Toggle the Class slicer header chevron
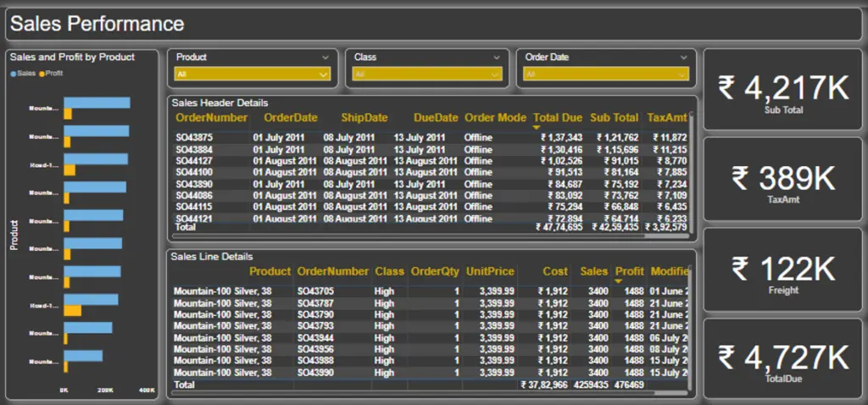The width and height of the screenshot is (868, 405). [x=497, y=58]
